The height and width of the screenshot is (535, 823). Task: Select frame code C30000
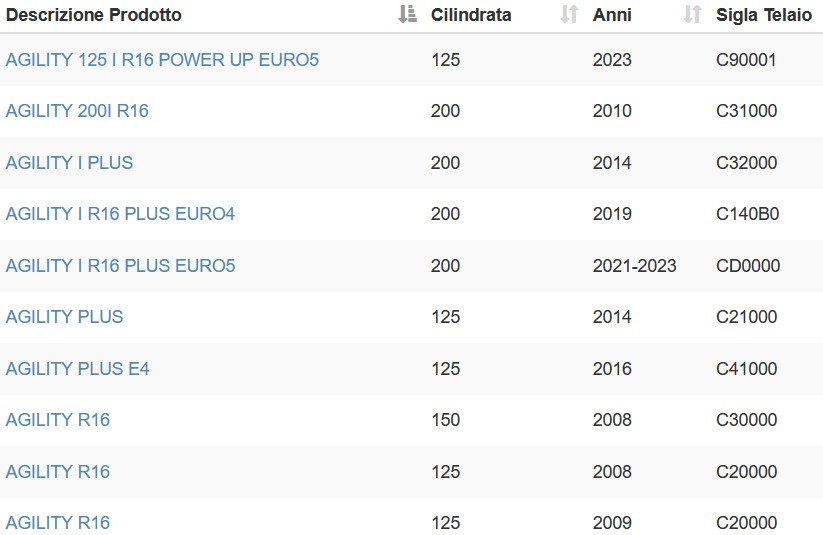tap(746, 419)
